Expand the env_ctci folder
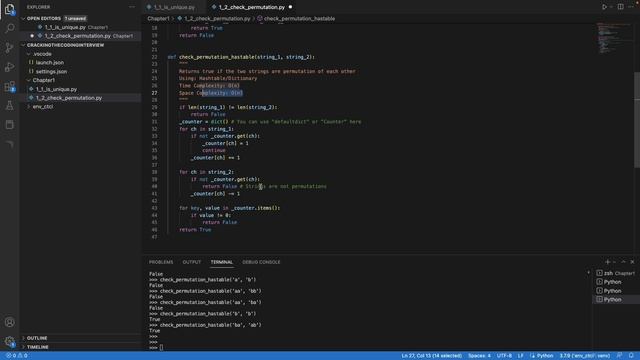This screenshot has height=360, width=640. coord(29,107)
